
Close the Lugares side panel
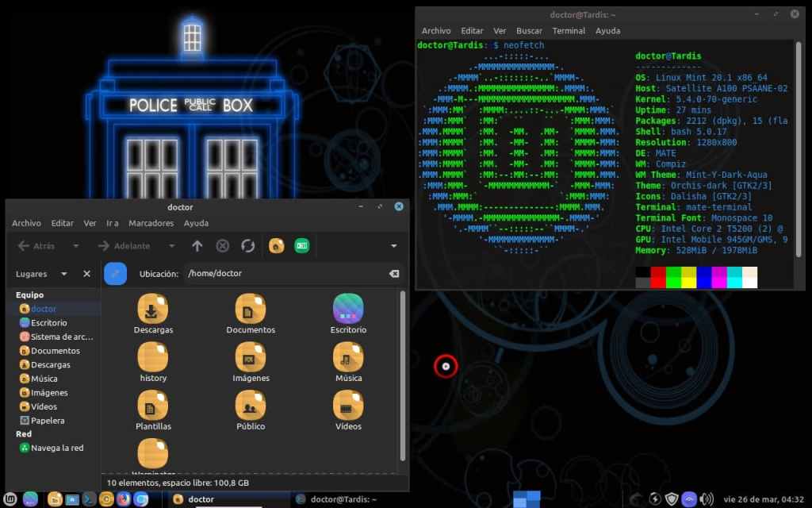point(86,274)
